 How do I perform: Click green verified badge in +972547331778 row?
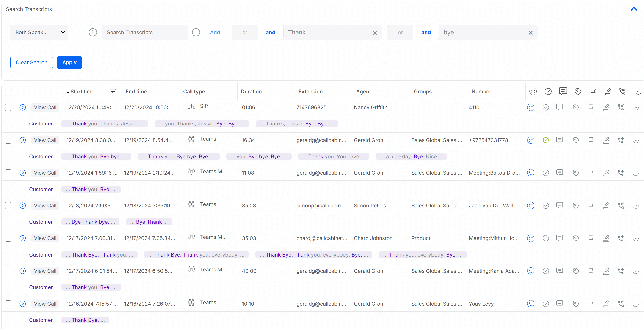pos(546,140)
